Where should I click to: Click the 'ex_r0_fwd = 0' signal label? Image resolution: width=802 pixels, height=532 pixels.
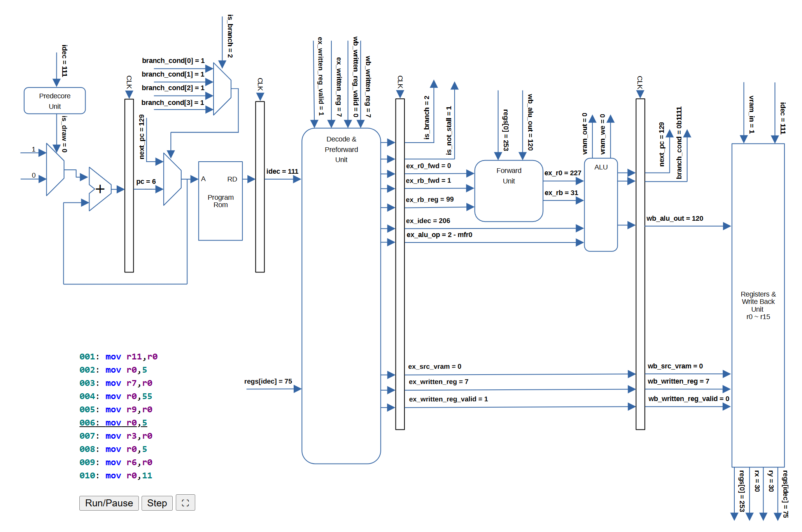429,166
